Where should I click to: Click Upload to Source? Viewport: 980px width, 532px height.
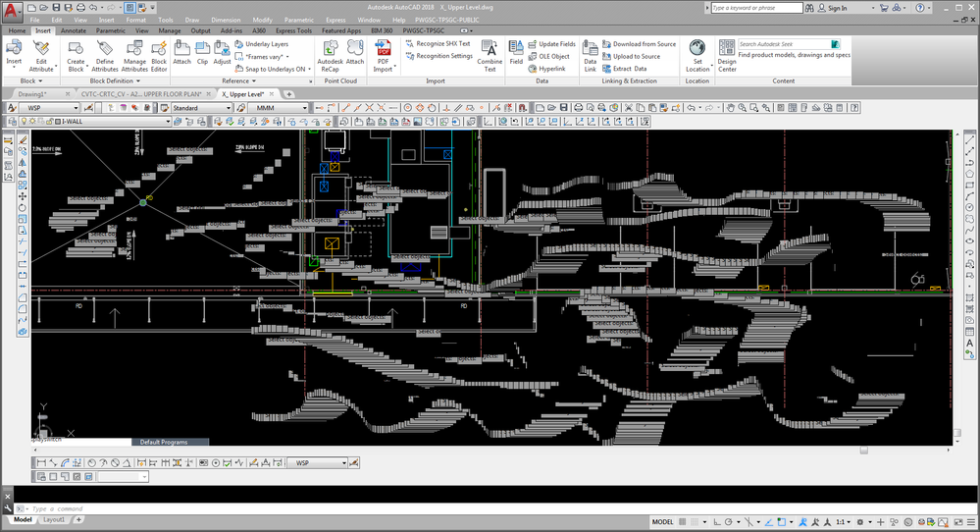631,56
